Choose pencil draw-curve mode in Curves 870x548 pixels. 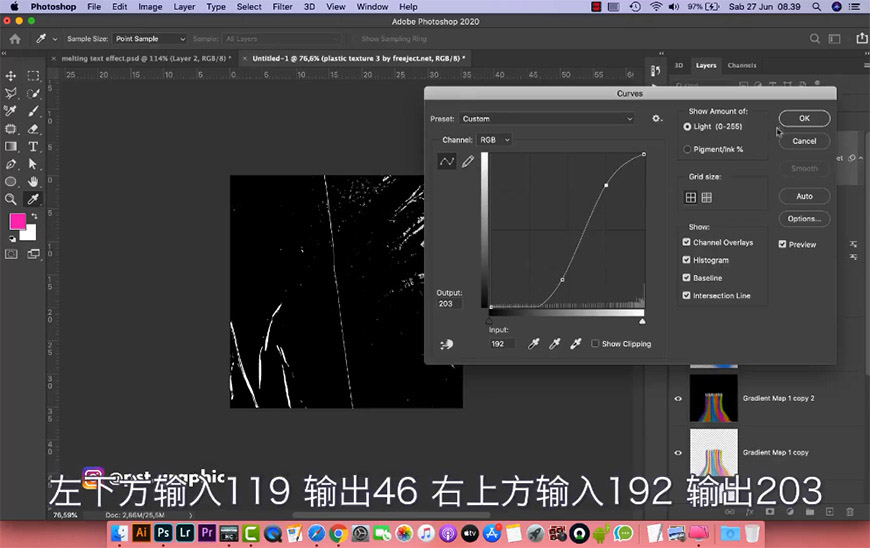click(468, 161)
